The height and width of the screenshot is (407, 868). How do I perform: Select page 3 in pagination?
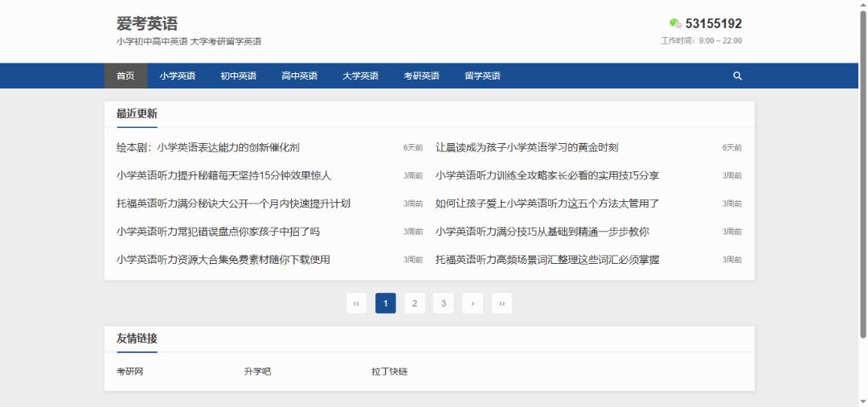(x=444, y=303)
